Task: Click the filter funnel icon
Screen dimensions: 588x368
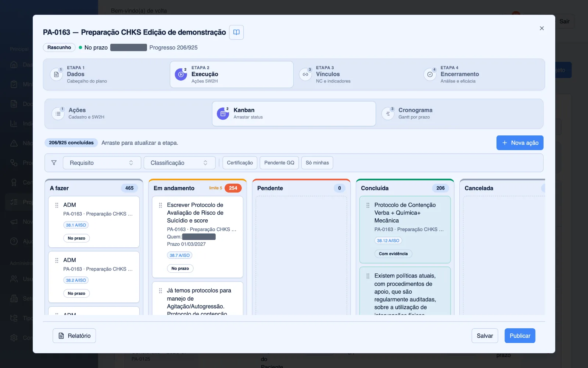Action: (54, 163)
